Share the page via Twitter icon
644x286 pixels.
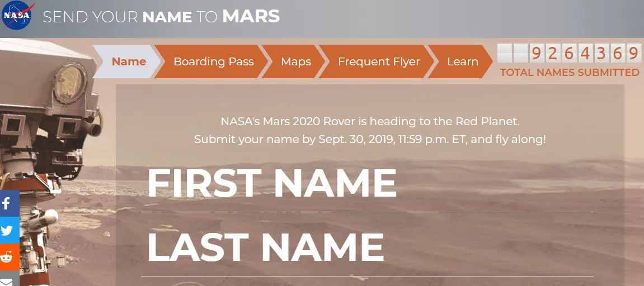coord(9,231)
